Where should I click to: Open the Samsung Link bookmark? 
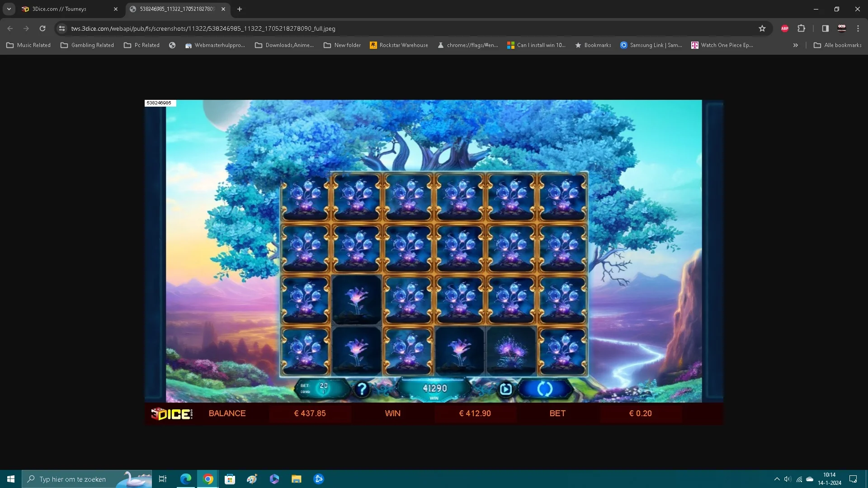(651, 45)
